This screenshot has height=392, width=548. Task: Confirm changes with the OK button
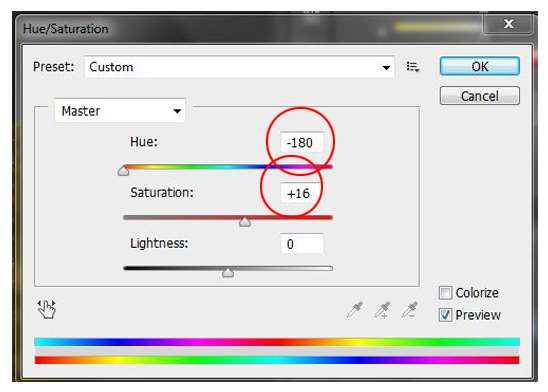(x=480, y=66)
